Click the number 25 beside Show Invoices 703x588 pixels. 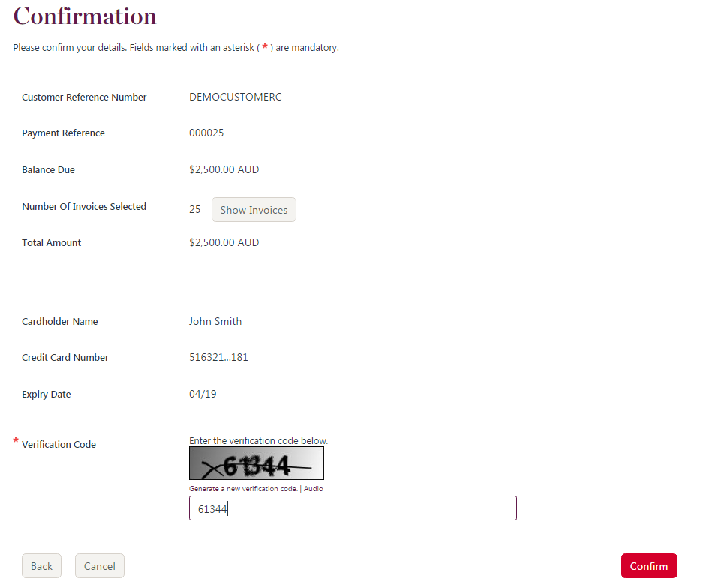coord(195,208)
